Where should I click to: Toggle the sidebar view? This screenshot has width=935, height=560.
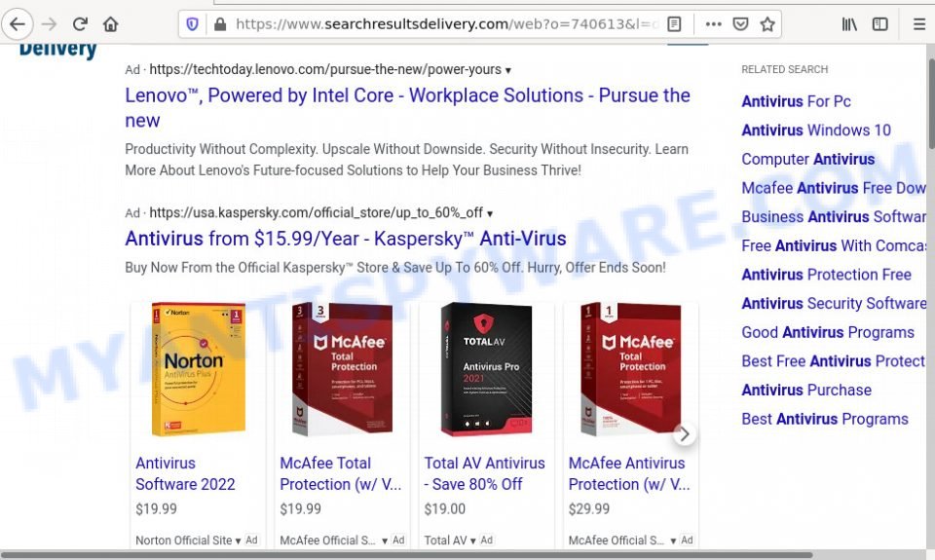tap(880, 23)
